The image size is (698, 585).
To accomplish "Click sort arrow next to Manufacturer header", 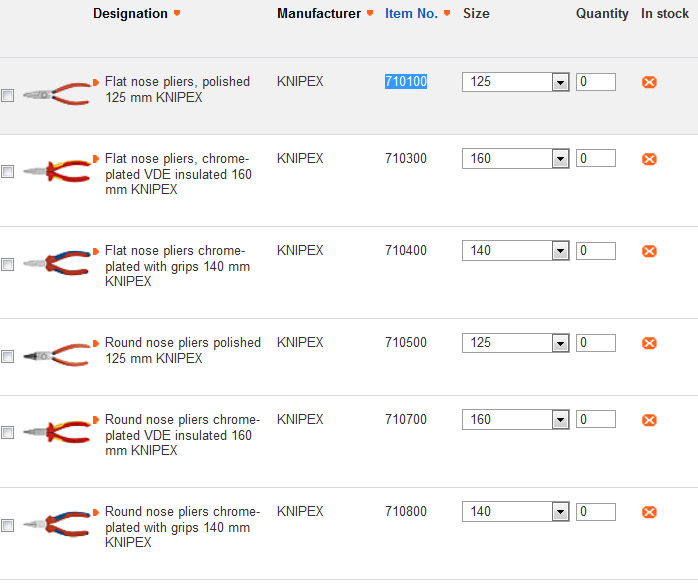I will (370, 14).
